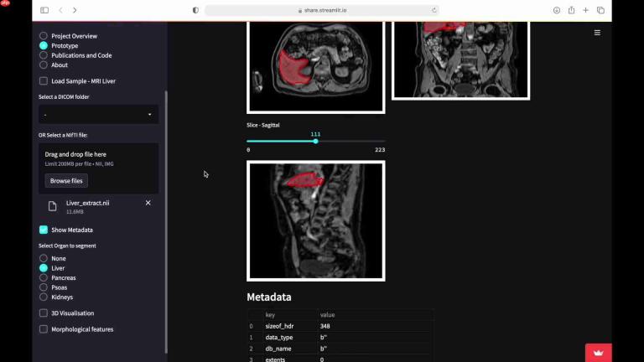Click the 'Liver_extract.nii' file name
Screen dimensions: 644x362
point(87,203)
